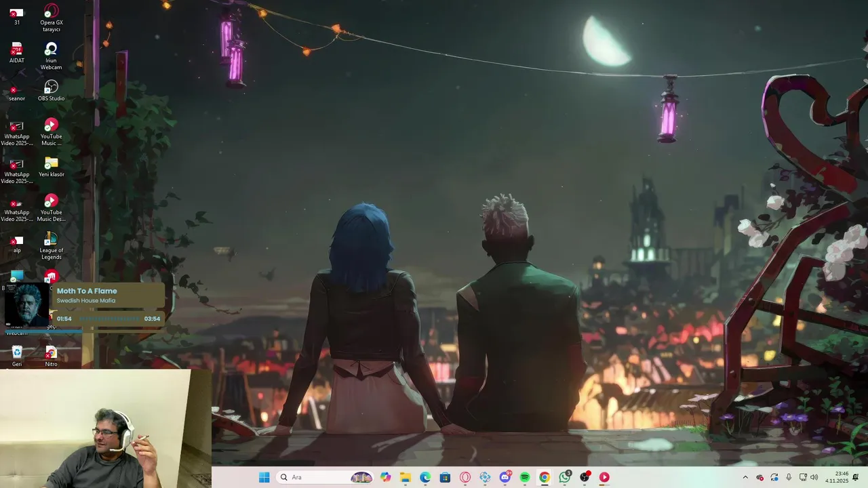Click the Moth To A Flame album art
Image resolution: width=868 pixels, height=488 pixels.
tap(28, 304)
